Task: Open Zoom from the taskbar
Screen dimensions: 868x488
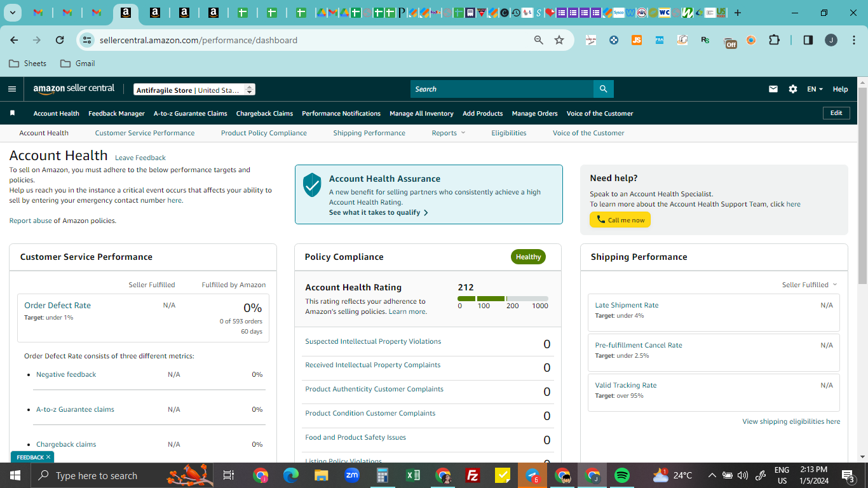Action: (352, 475)
